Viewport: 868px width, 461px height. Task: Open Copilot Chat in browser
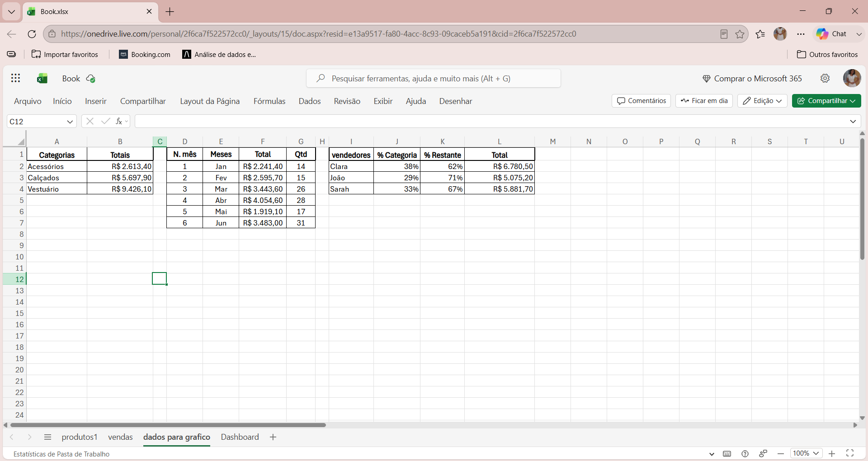[831, 34]
